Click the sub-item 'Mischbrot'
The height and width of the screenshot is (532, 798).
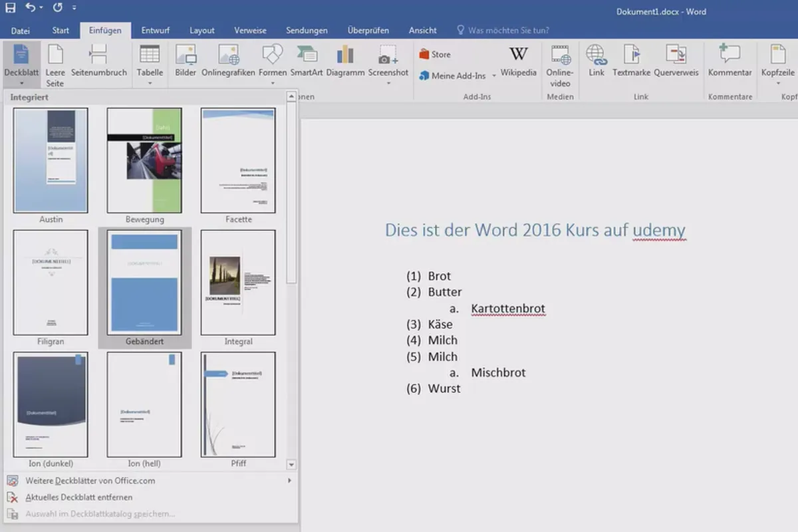coord(498,373)
